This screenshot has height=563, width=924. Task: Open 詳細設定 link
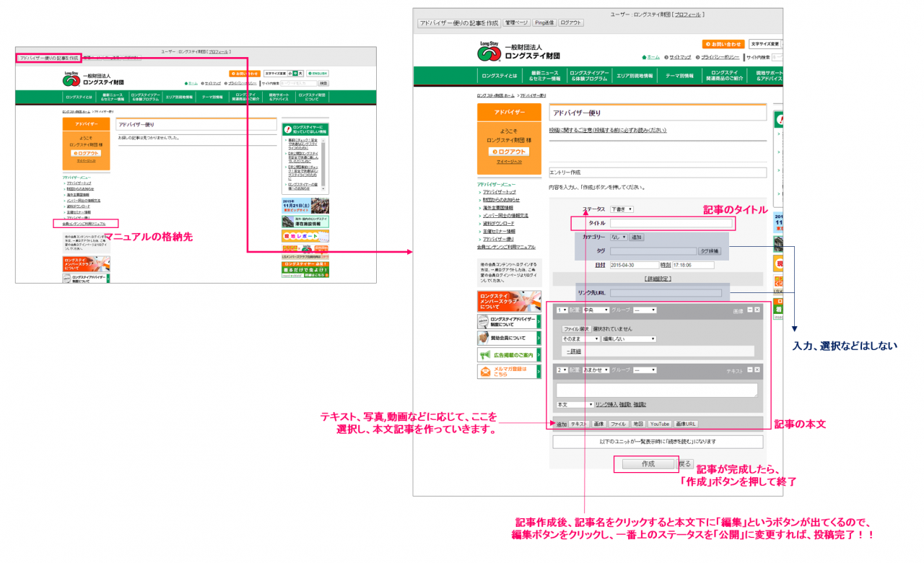point(658,279)
